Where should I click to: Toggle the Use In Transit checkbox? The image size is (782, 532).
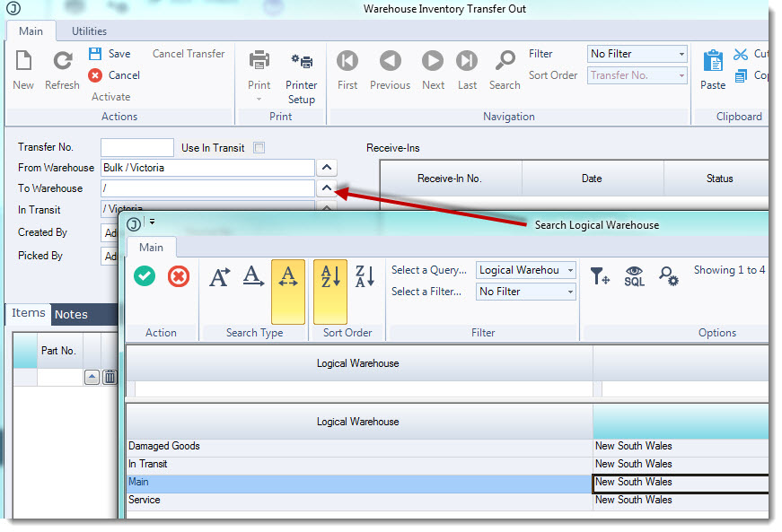259,147
